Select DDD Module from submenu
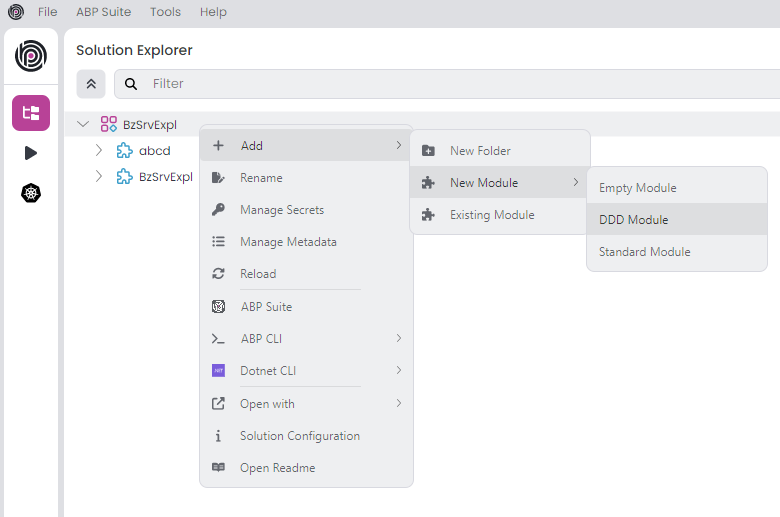Screen dimensions: 780x517 coord(634,220)
